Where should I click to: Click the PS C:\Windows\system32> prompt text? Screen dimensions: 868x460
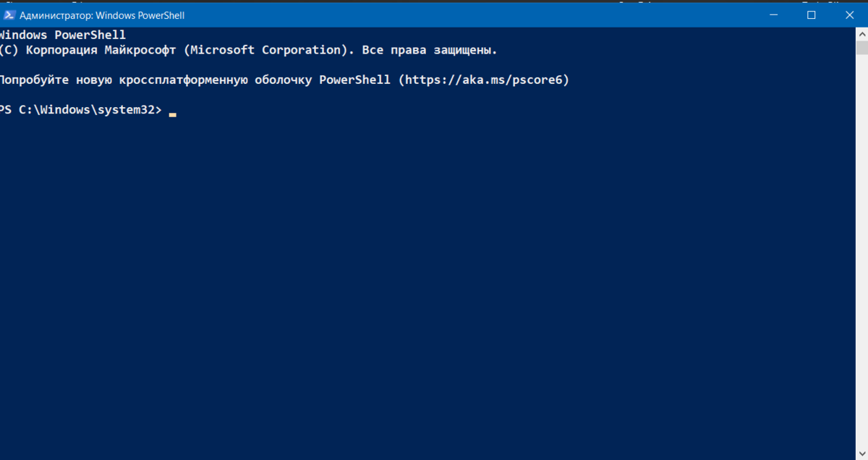80,111
